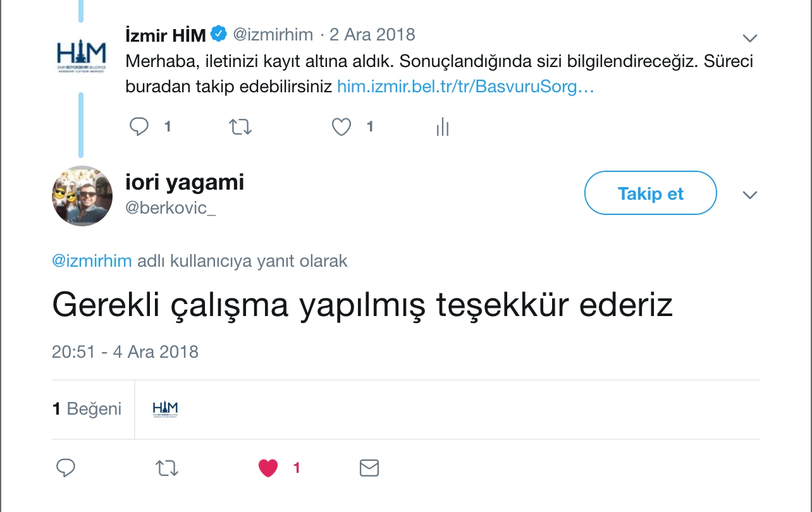Retweet iori yagami's tweet

click(167, 468)
